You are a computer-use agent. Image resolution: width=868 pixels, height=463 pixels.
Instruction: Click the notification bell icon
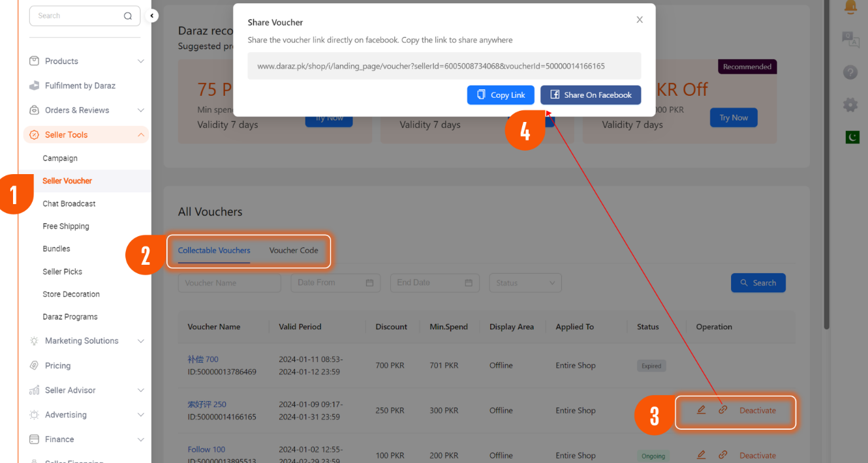tap(850, 7)
